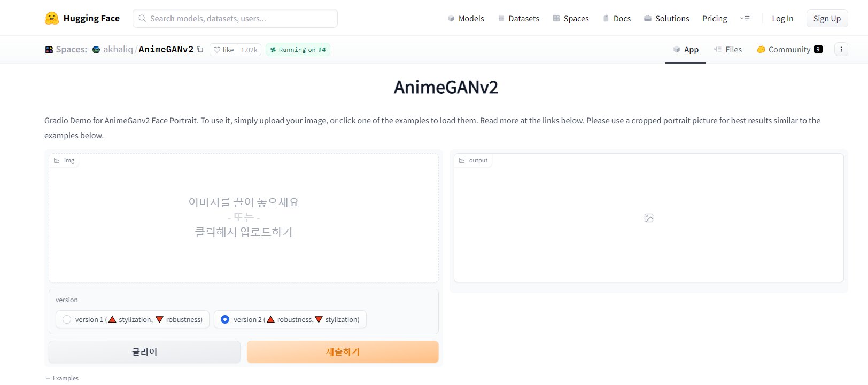Click the like count 1.02k
Screen dimensions: 868x385
pyautogui.click(x=249, y=50)
